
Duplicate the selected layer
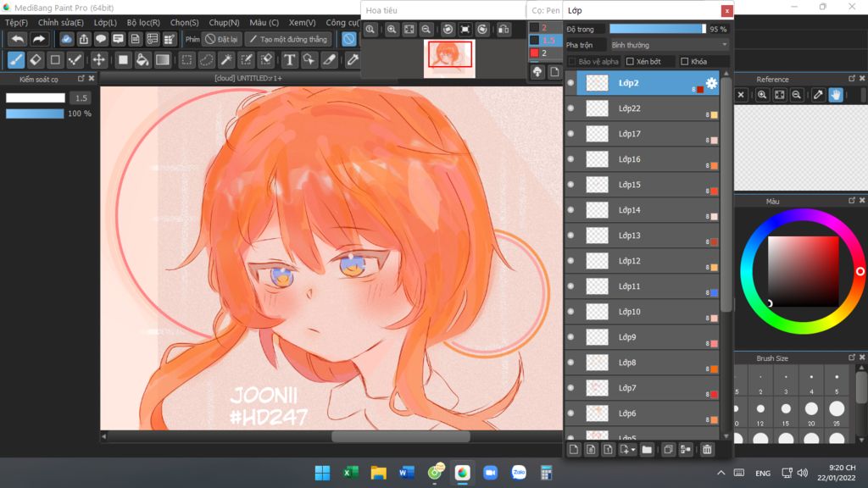click(x=668, y=449)
